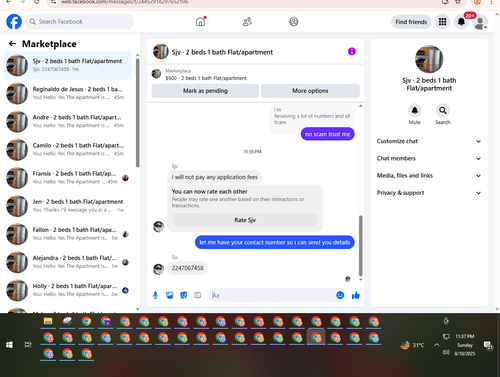This screenshot has width=500, height=377.
Task: Open Jen 2 beds 1 bath conversation
Action: (x=67, y=206)
